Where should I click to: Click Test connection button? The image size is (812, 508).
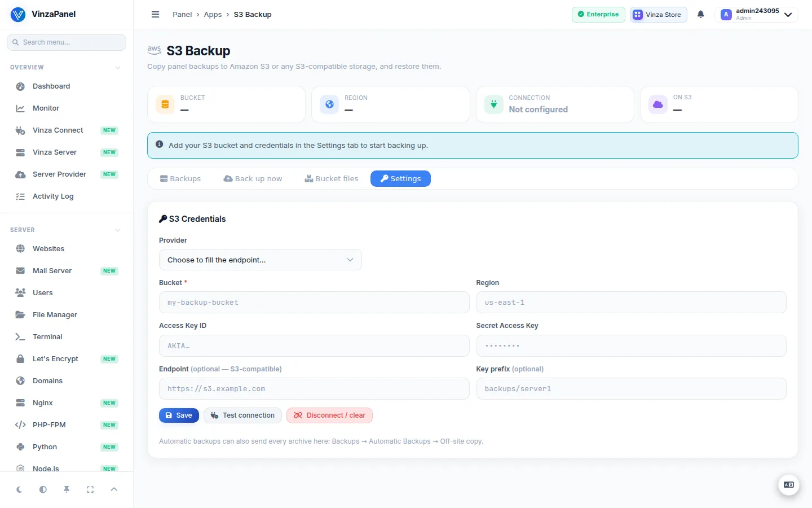(x=242, y=415)
